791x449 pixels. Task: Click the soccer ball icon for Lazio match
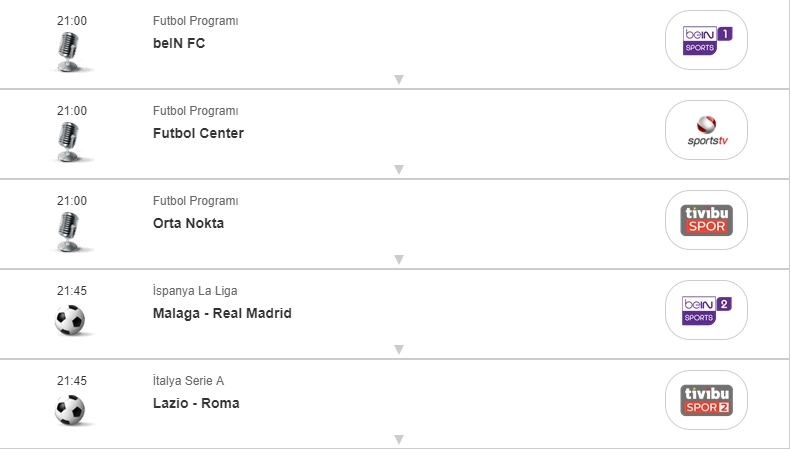pos(70,410)
